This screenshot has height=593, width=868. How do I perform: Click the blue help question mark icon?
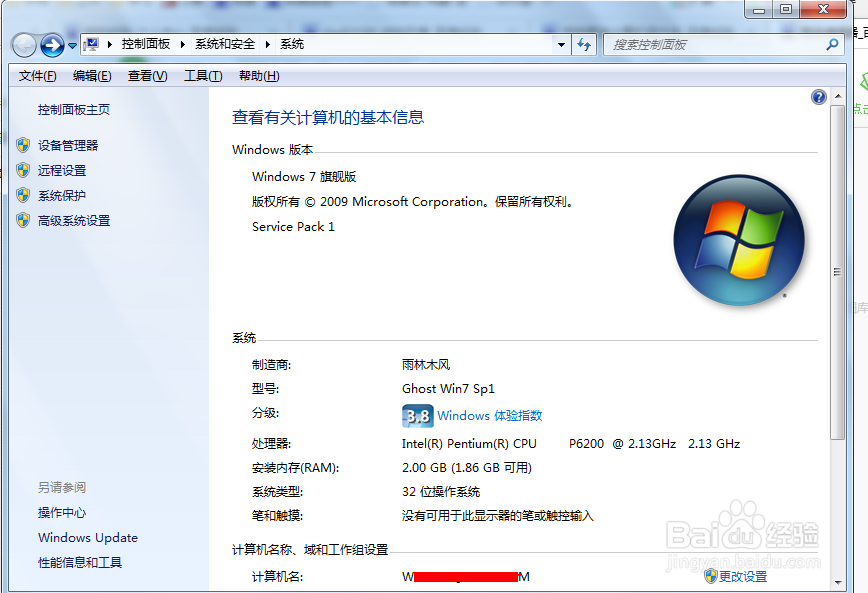pos(818,96)
